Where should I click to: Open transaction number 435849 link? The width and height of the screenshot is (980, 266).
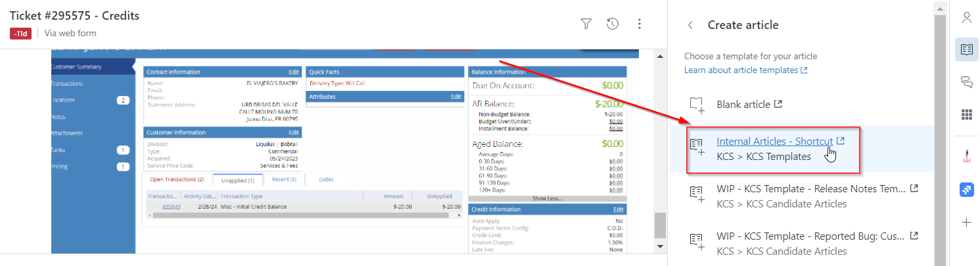(x=172, y=206)
